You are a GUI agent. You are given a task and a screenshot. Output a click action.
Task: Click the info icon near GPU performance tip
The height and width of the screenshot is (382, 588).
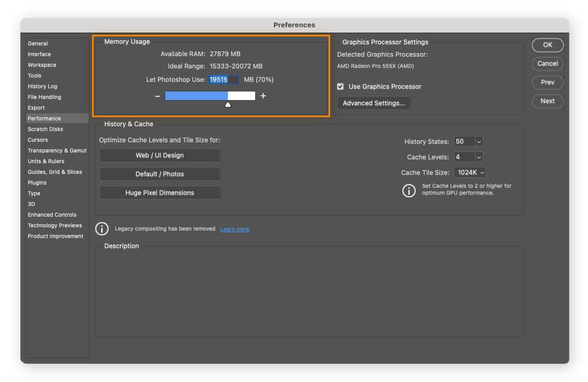409,190
